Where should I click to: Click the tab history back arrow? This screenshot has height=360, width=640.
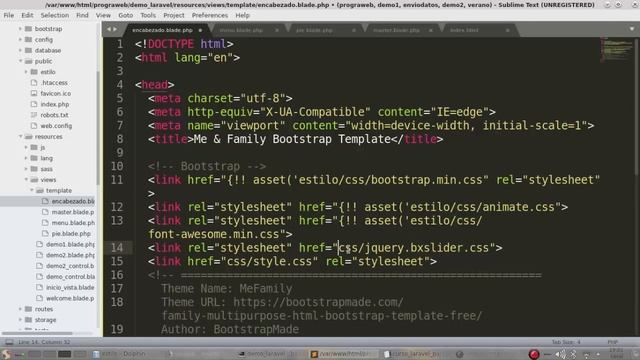[109, 29]
